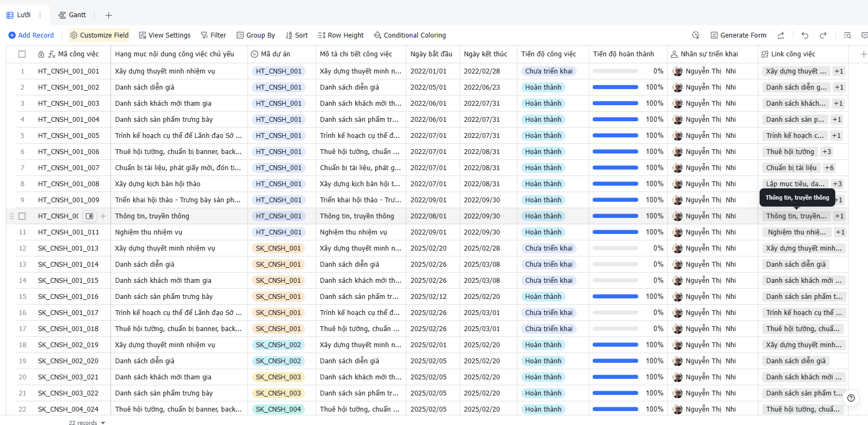Open Group By options
The image size is (868, 425).
(256, 35)
